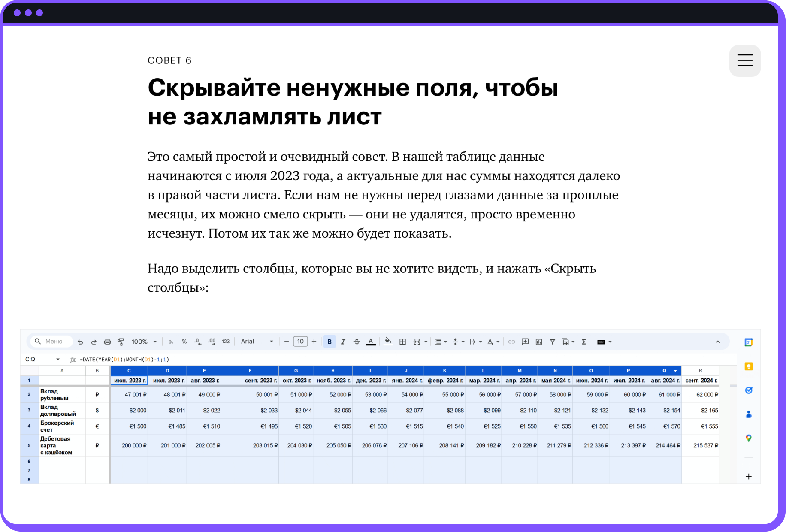
Task: Open Google Maps side panel
Action: tap(749, 438)
